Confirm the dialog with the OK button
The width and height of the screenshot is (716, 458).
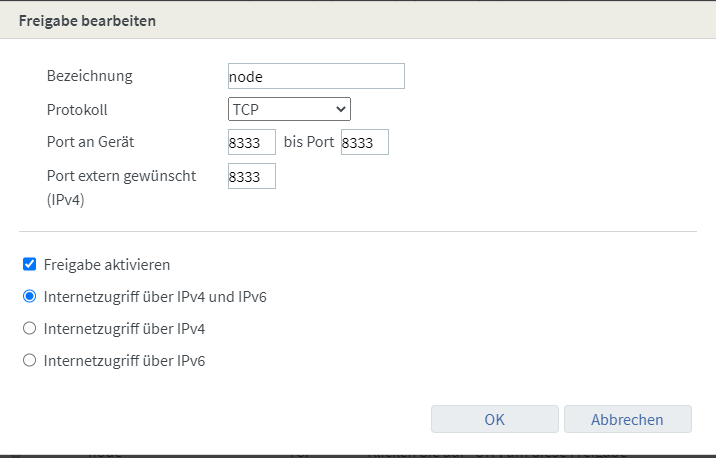494,419
